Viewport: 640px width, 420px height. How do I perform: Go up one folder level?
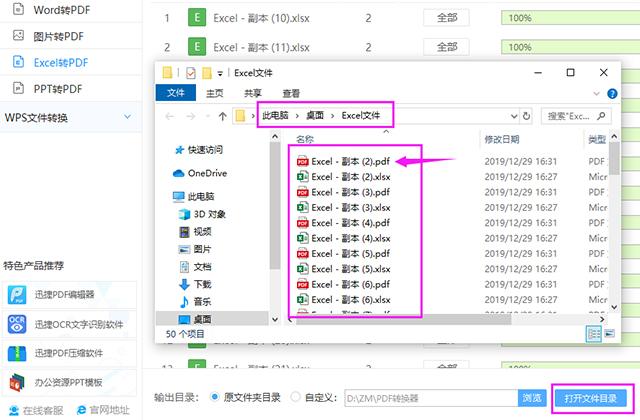[222, 117]
